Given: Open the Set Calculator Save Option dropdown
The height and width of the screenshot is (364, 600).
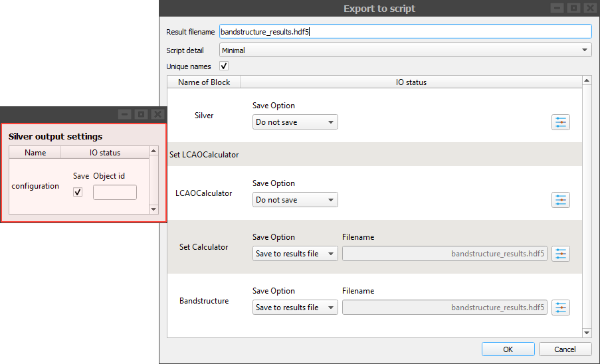Looking at the screenshot, I should pyautogui.click(x=295, y=254).
